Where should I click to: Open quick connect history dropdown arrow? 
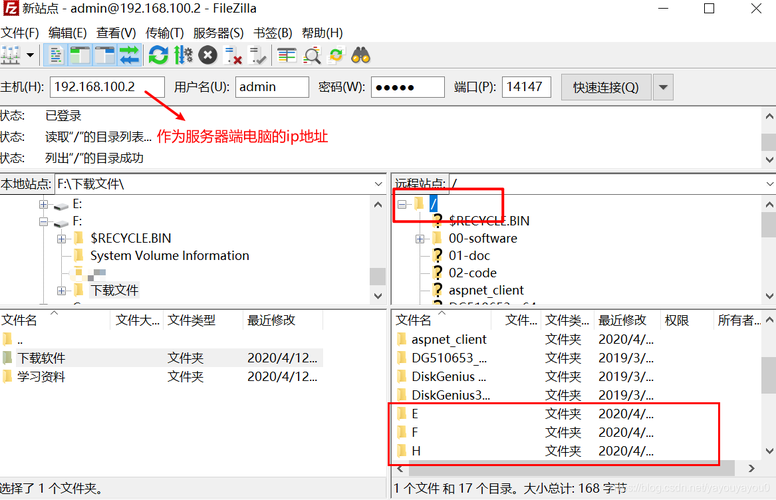[663, 88]
